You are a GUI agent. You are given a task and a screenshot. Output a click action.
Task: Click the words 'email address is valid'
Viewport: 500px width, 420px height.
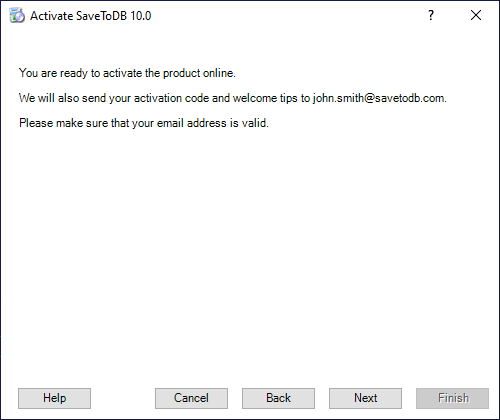212,123
